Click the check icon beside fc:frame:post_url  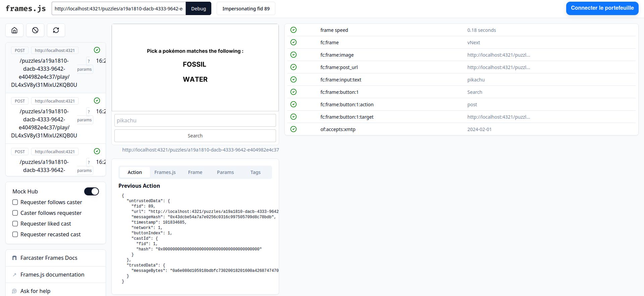coord(293,67)
